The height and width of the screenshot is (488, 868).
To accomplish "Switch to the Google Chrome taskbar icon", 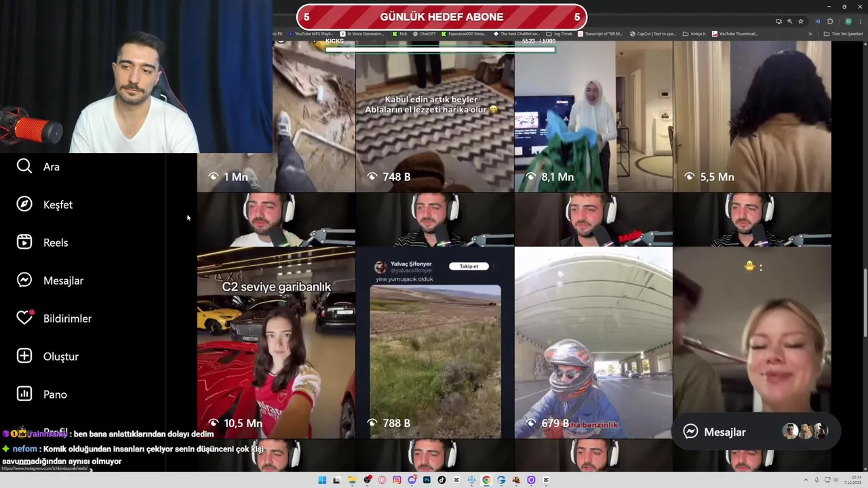I will click(486, 480).
